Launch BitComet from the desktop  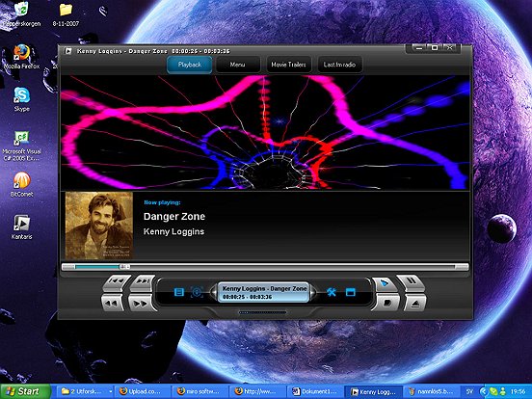(22, 185)
